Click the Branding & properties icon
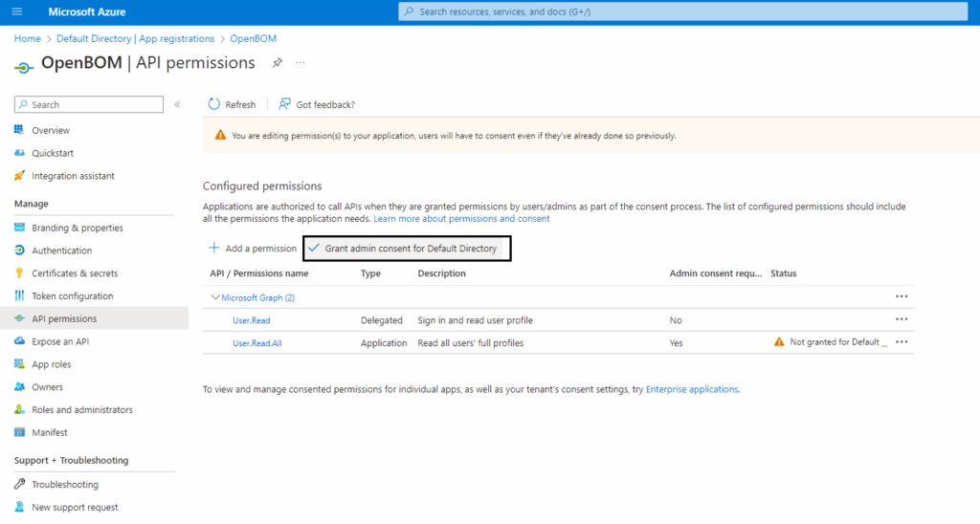This screenshot has height=524, width=980. click(19, 228)
